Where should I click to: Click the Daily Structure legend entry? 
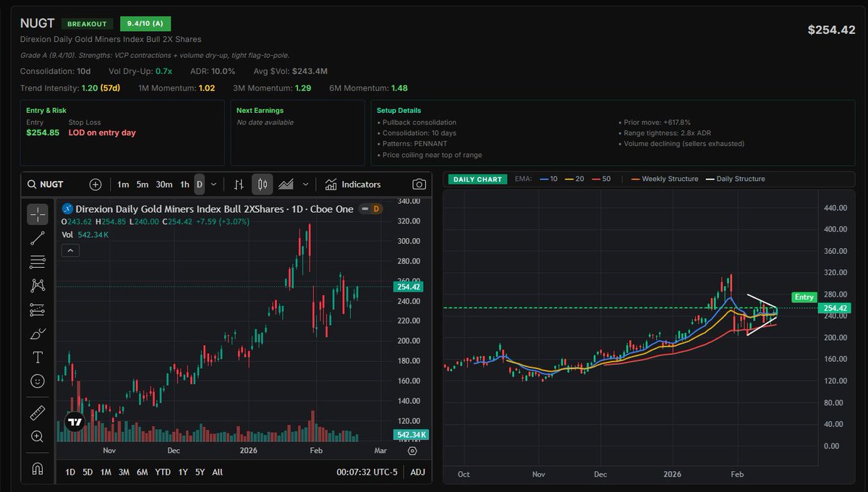click(x=736, y=179)
